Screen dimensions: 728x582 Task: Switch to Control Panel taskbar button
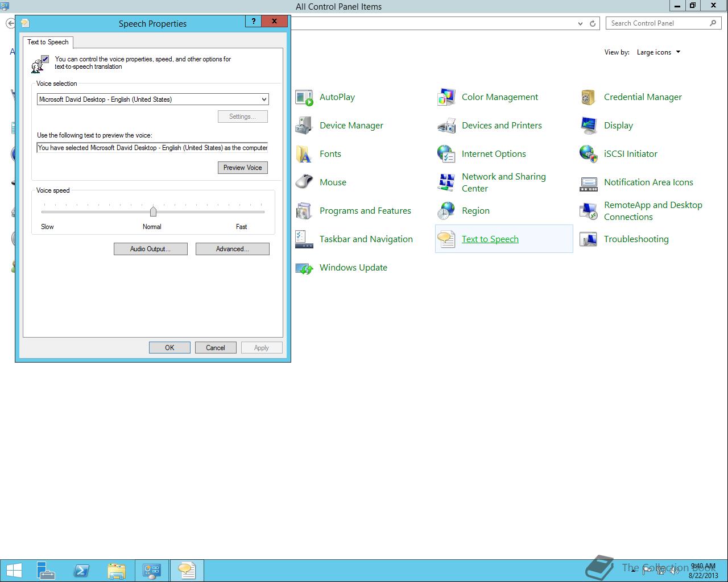pyautogui.click(x=152, y=571)
